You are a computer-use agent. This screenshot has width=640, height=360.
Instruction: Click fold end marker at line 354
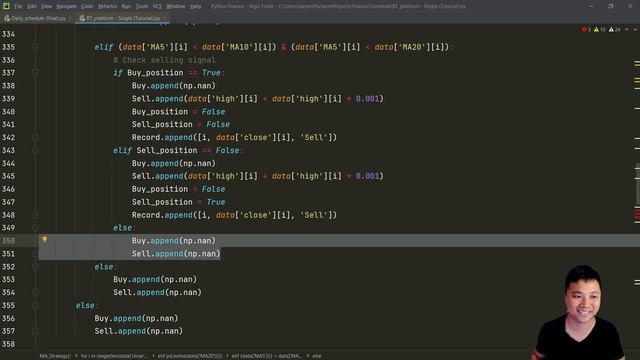(x=36, y=293)
